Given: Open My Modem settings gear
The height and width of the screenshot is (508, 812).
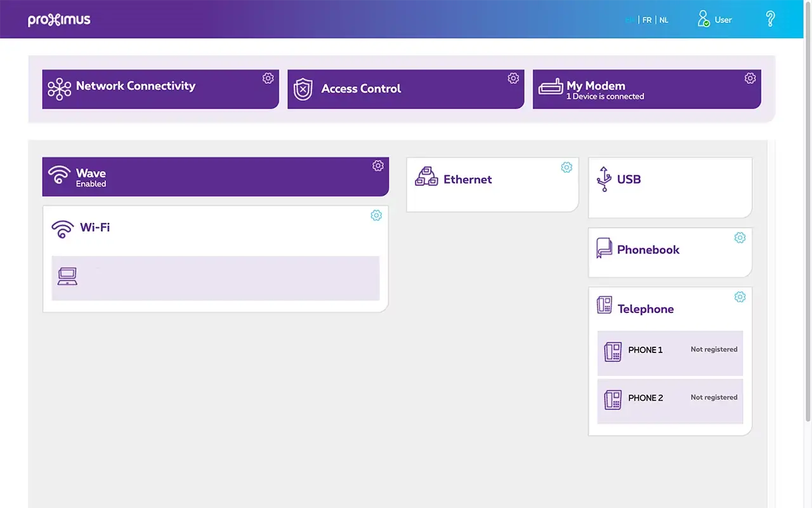Looking at the screenshot, I should (x=750, y=78).
